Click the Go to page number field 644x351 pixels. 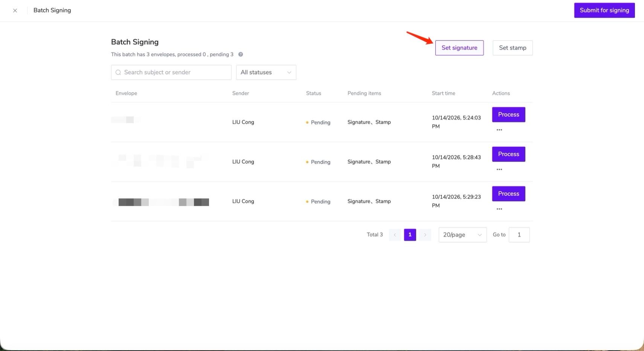(519, 235)
